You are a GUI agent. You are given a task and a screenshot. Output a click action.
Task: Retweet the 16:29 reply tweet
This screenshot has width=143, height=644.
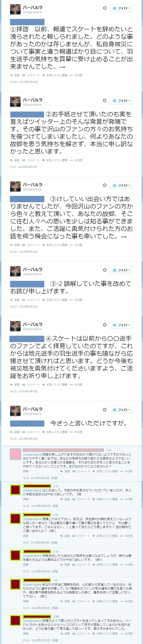(81, 499)
